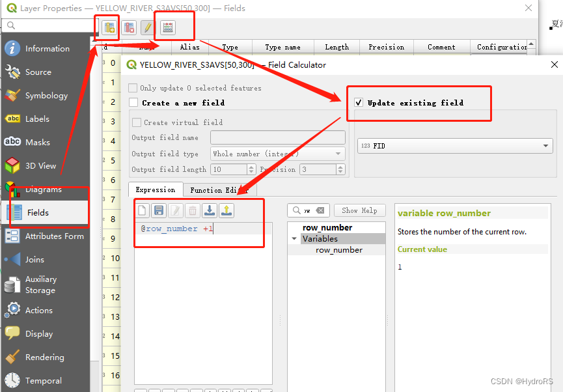
Task: Select field row 0 in table
Action: pyautogui.click(x=113, y=63)
